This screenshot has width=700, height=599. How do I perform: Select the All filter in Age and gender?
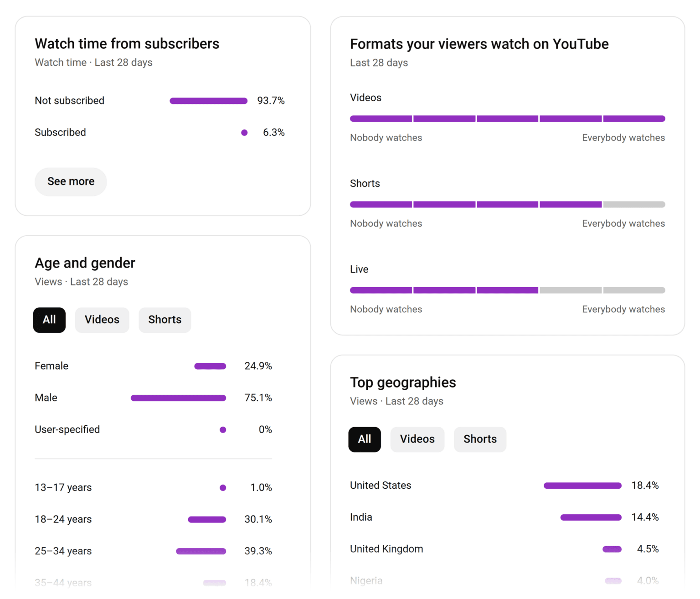(x=49, y=320)
